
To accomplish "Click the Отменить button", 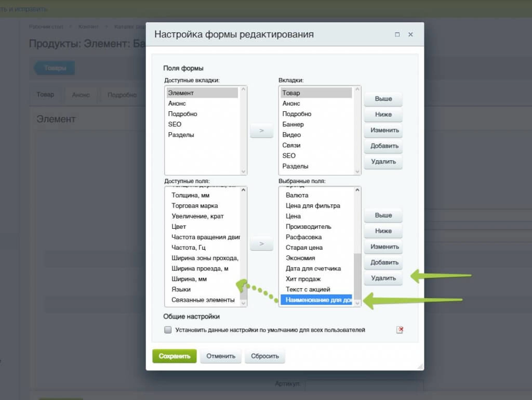I will pyautogui.click(x=220, y=356).
